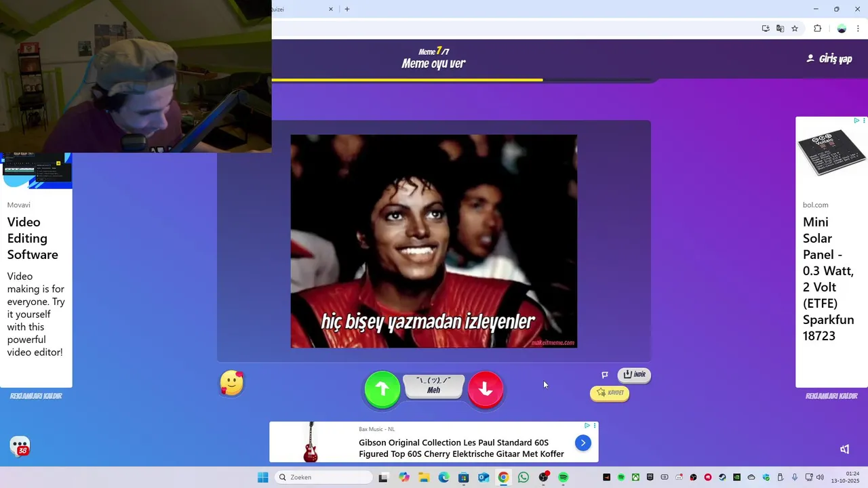
Task: Open Spotify from the taskbar
Action: (x=563, y=477)
